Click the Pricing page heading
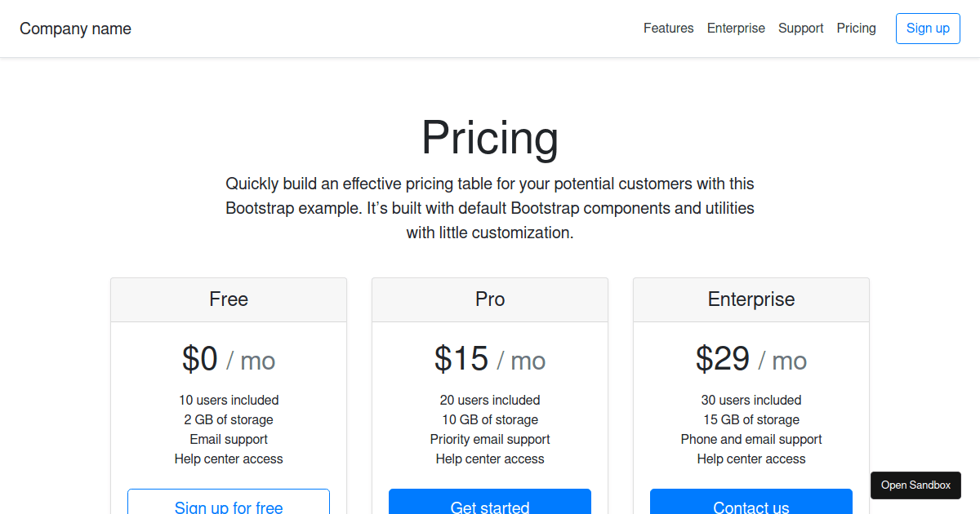 click(x=490, y=138)
